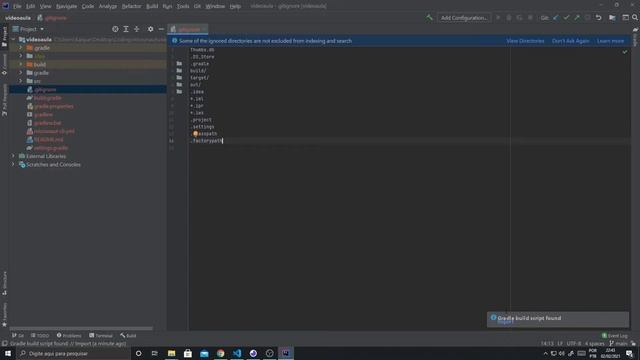Click the gutter folder icon beside target/ line
Viewport: 640px width, 360px height.
(x=179, y=78)
